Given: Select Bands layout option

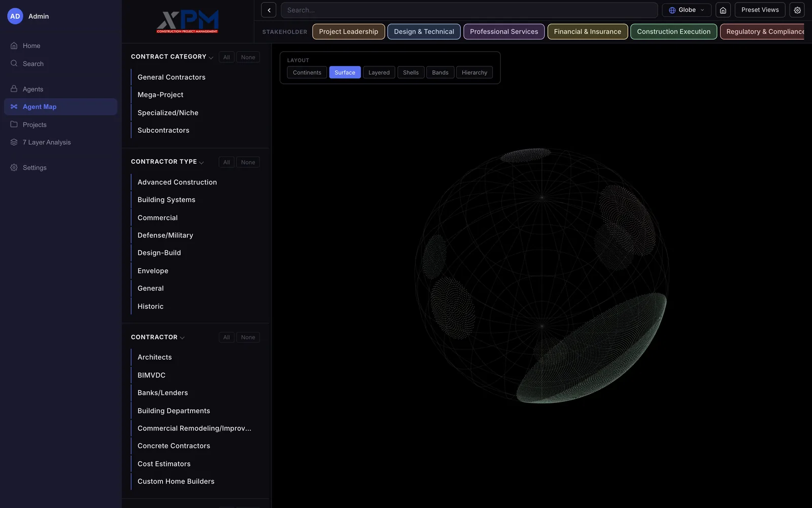Looking at the screenshot, I should click(440, 73).
